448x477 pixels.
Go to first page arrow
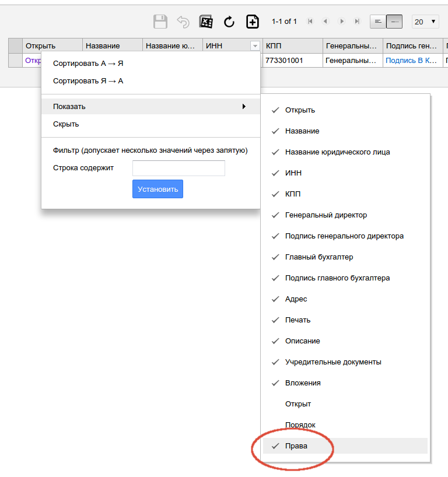(310, 22)
